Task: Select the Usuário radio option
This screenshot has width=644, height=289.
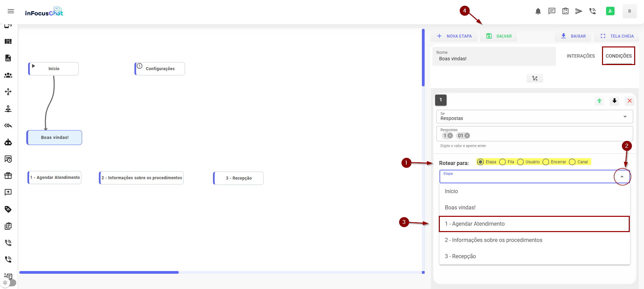Action: [x=521, y=162]
